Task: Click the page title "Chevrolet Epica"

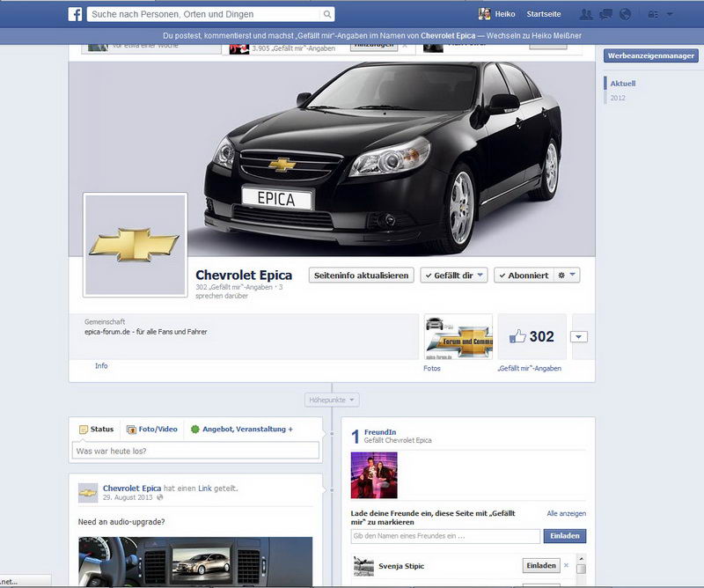Action: click(x=244, y=275)
